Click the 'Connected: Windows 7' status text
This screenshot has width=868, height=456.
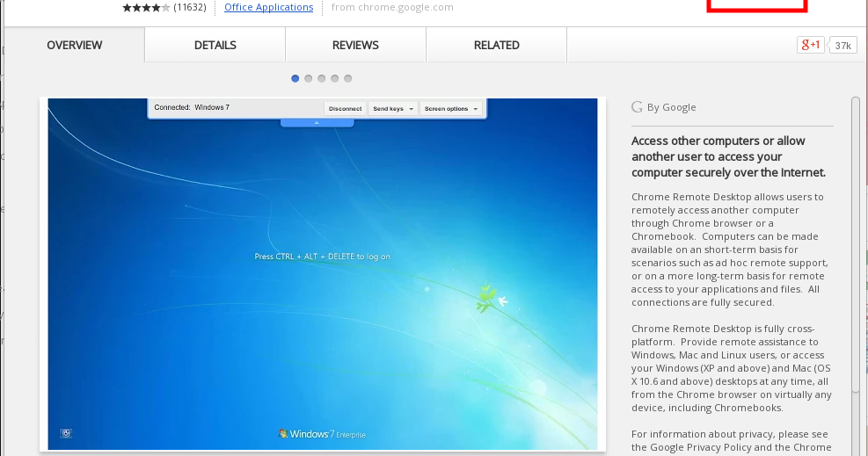pyautogui.click(x=192, y=107)
